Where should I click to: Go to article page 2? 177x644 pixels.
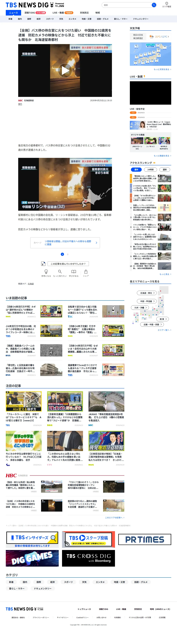[68, 254]
